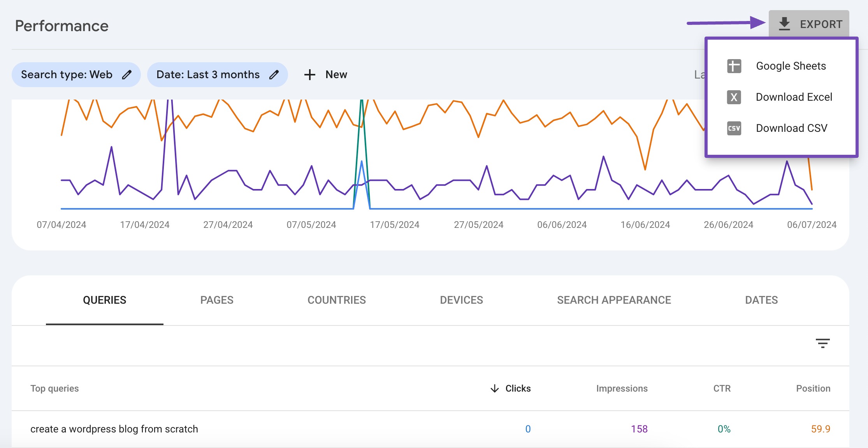Edit the Date: Last 3 months filter
Screen dimensions: 868x448
coord(218,75)
